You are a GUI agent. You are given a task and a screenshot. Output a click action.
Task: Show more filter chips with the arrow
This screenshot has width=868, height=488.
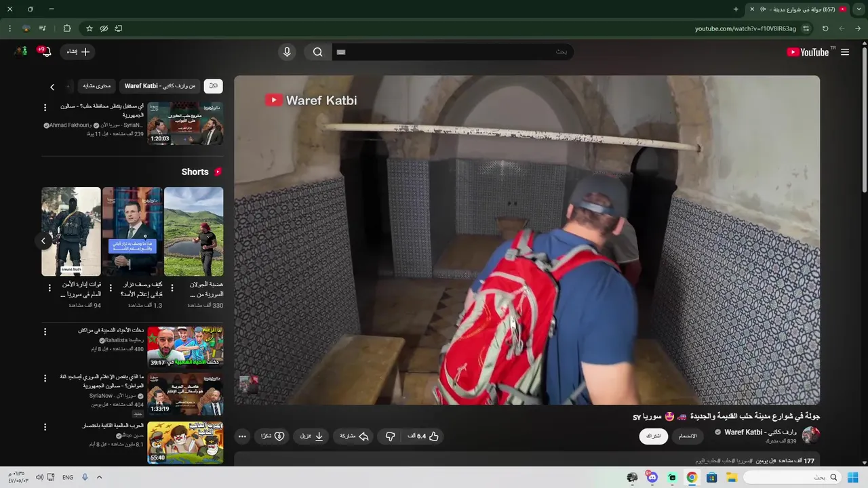pos(52,87)
